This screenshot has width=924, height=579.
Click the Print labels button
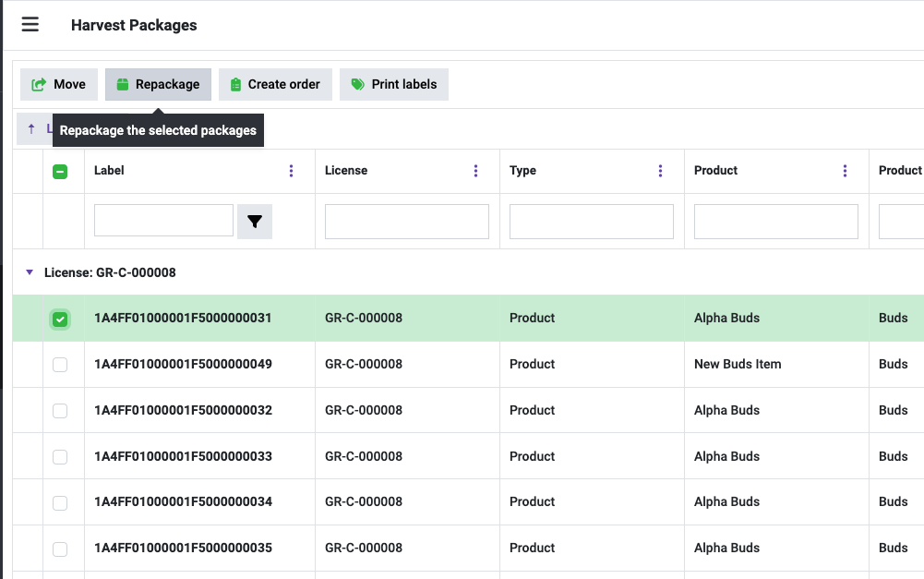(x=394, y=84)
